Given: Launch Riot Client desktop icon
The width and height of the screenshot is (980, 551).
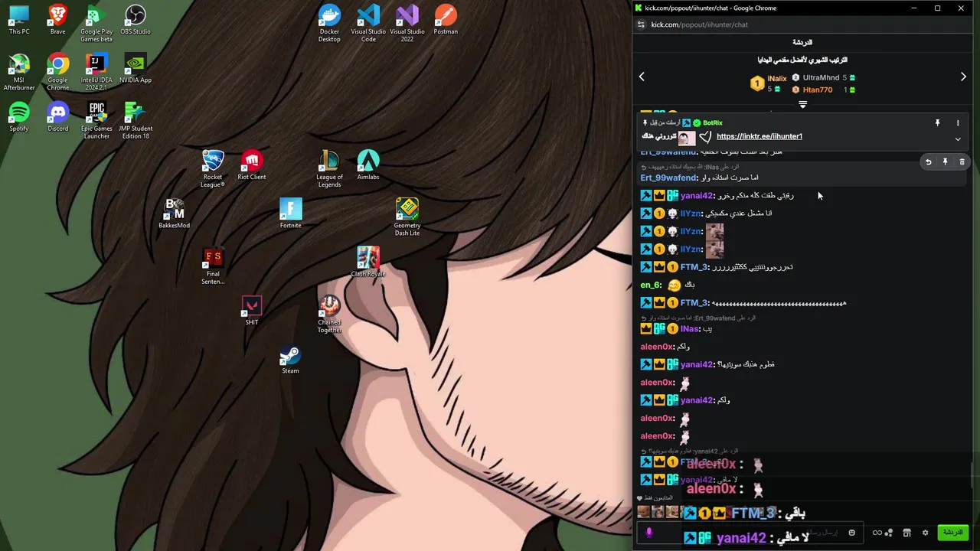Looking at the screenshot, I should 252,166.
